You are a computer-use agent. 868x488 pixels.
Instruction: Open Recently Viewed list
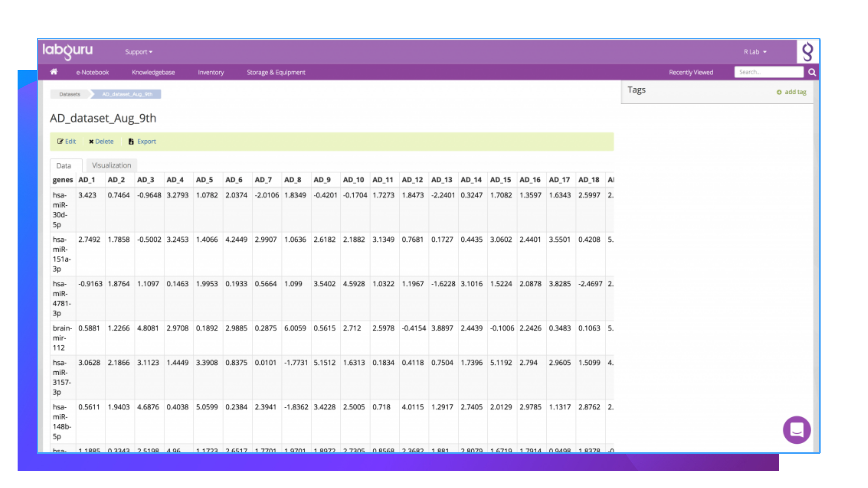691,72
